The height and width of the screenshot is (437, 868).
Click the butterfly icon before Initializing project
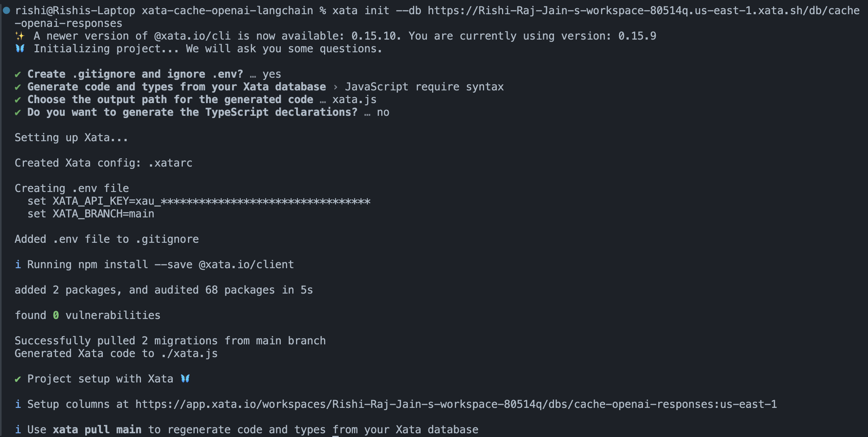pyautogui.click(x=20, y=49)
